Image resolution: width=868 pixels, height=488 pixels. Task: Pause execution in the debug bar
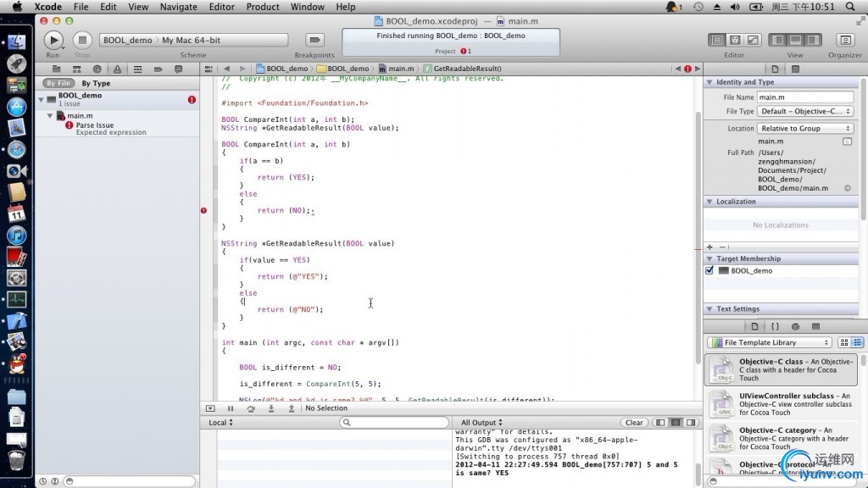click(231, 408)
